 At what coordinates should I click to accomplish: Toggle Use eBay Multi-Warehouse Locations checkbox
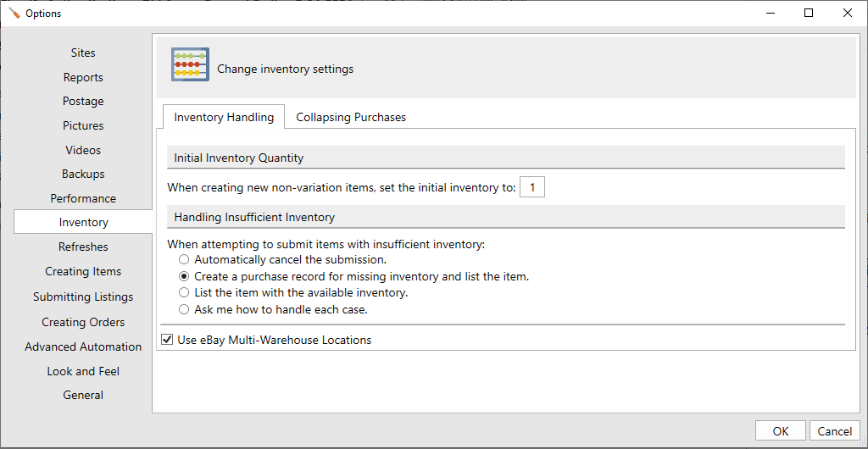(168, 340)
